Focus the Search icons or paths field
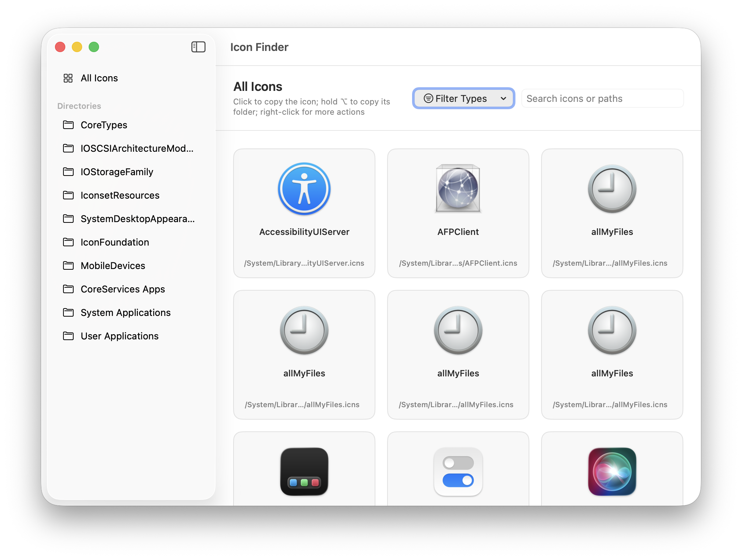Image resolution: width=742 pixels, height=560 pixels. [x=602, y=98]
